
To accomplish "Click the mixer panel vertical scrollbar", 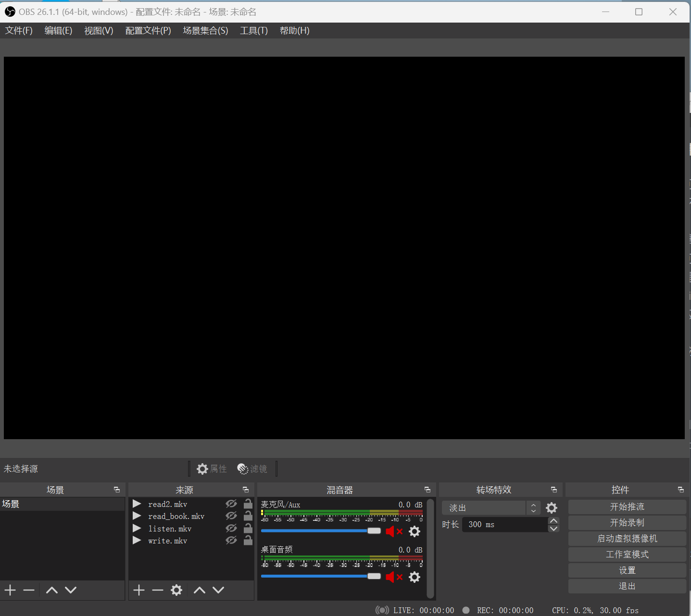I will [x=430, y=548].
